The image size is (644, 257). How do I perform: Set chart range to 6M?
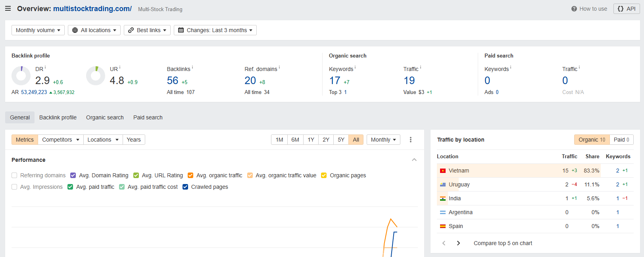pos(295,140)
